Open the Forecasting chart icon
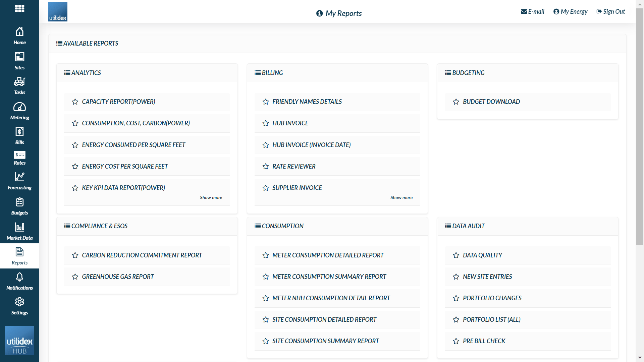Image resolution: width=644 pixels, height=362 pixels. [19, 177]
